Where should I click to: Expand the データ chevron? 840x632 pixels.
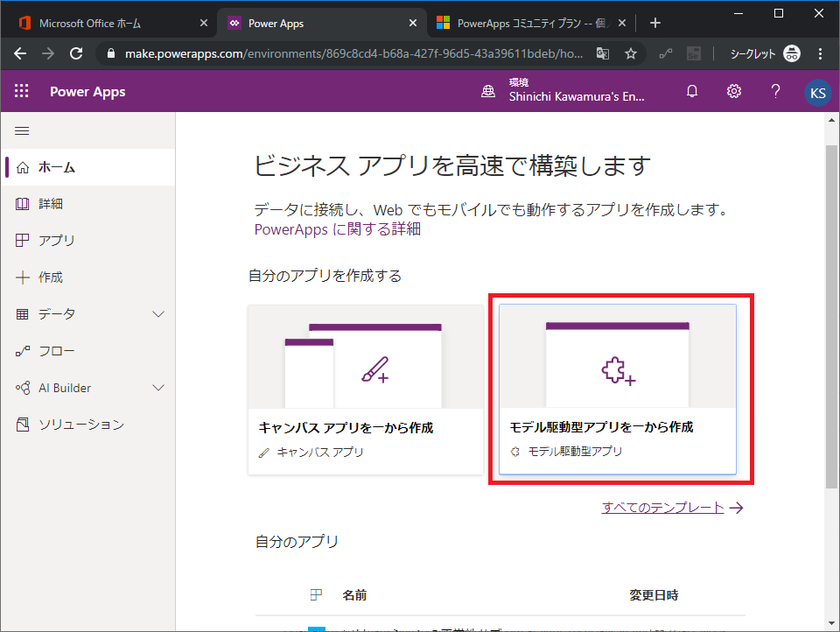[x=158, y=314]
